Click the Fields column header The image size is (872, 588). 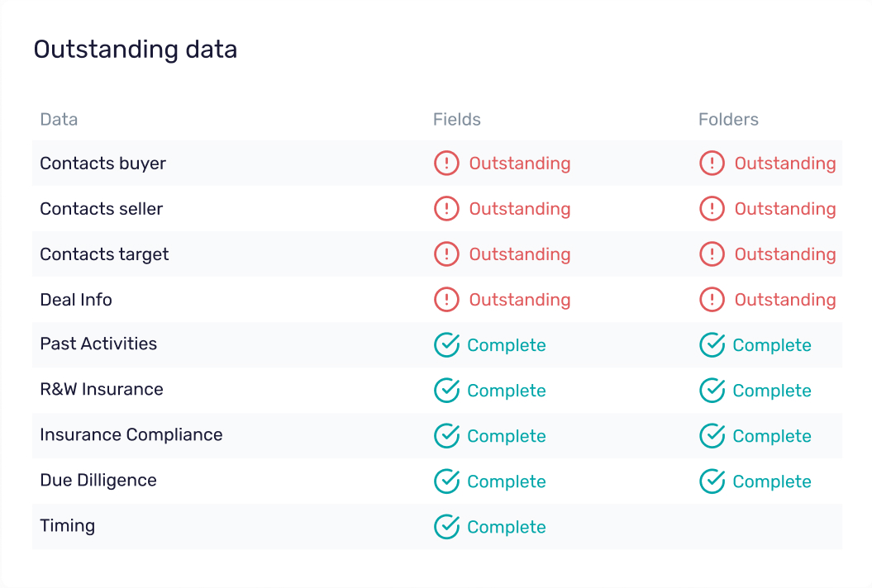456,120
